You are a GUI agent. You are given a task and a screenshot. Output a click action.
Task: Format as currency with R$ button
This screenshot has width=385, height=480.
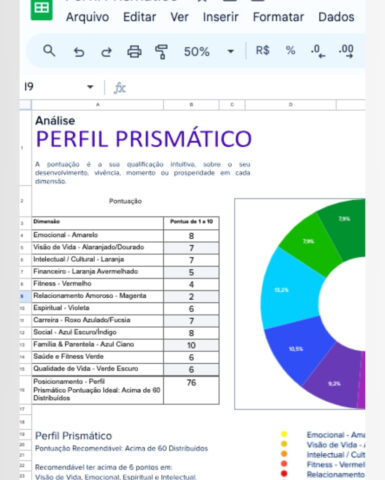262,51
